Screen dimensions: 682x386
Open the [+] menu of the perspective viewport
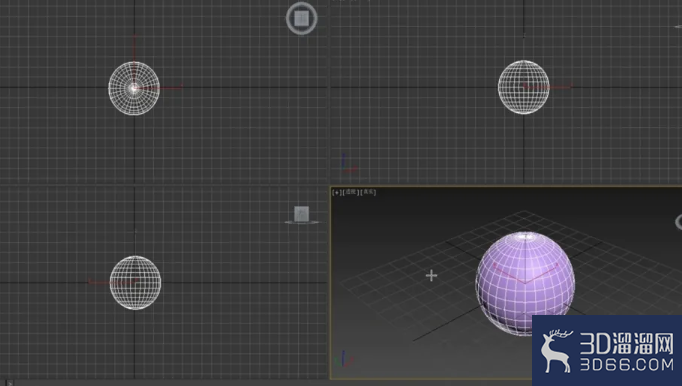point(337,192)
